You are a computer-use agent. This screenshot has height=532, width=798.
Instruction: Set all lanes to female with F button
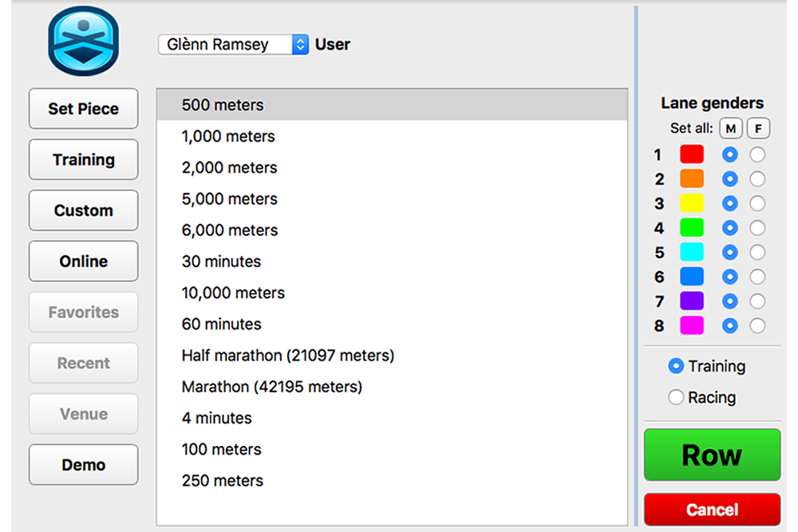point(758,128)
